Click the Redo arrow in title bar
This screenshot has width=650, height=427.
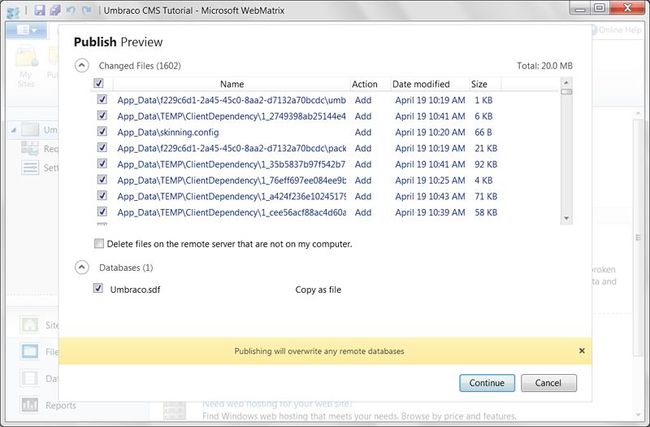(x=87, y=10)
